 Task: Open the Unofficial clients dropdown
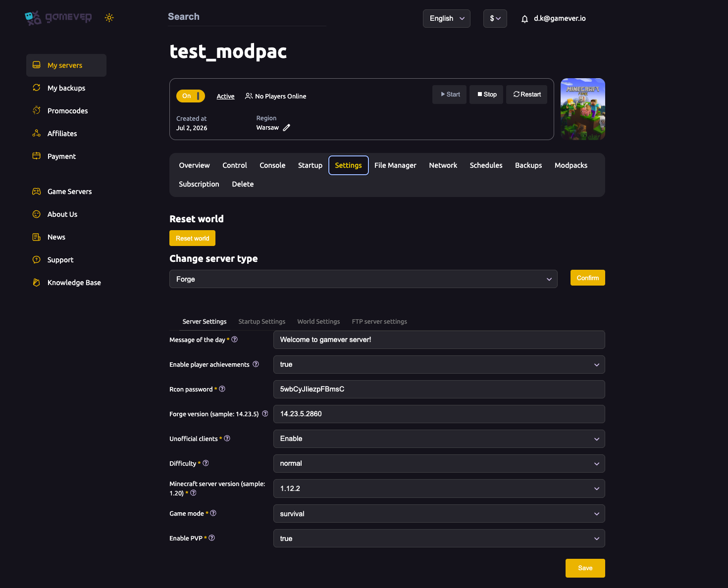[x=439, y=439]
